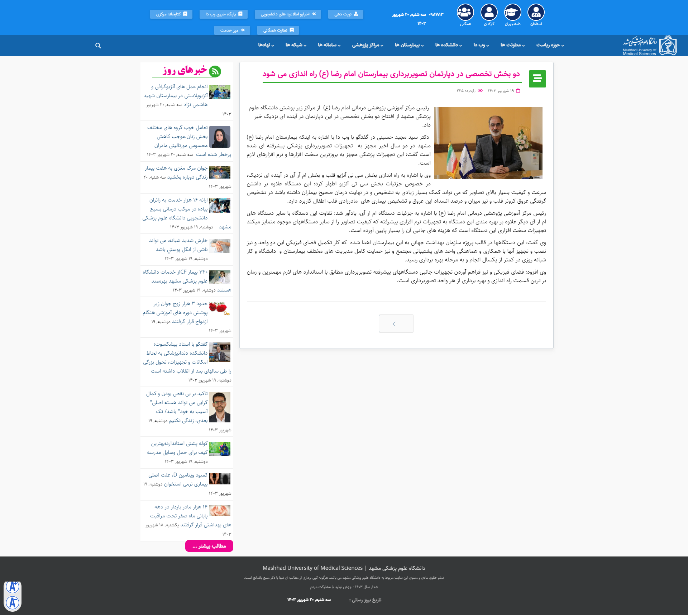Open thumbnail of woman in hijab news

pyautogui.click(x=220, y=137)
